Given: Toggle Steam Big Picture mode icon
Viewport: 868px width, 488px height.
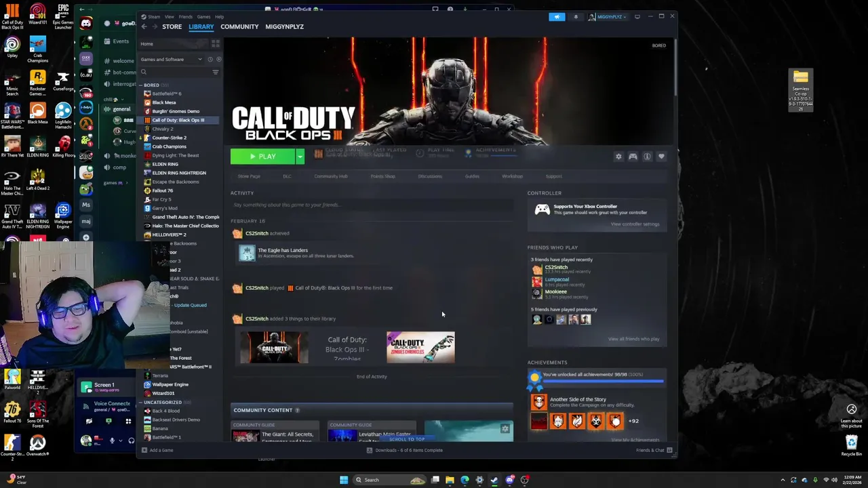Looking at the screenshot, I should [x=637, y=16].
